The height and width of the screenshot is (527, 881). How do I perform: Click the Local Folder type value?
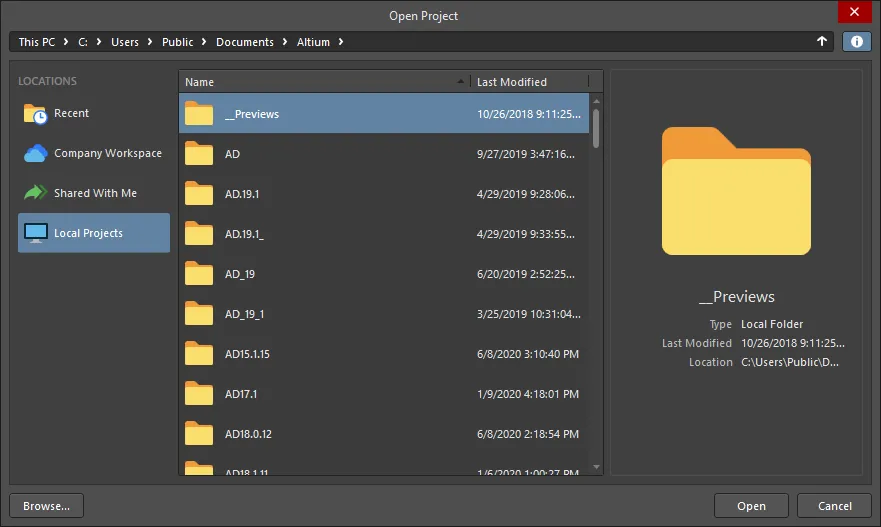point(772,324)
